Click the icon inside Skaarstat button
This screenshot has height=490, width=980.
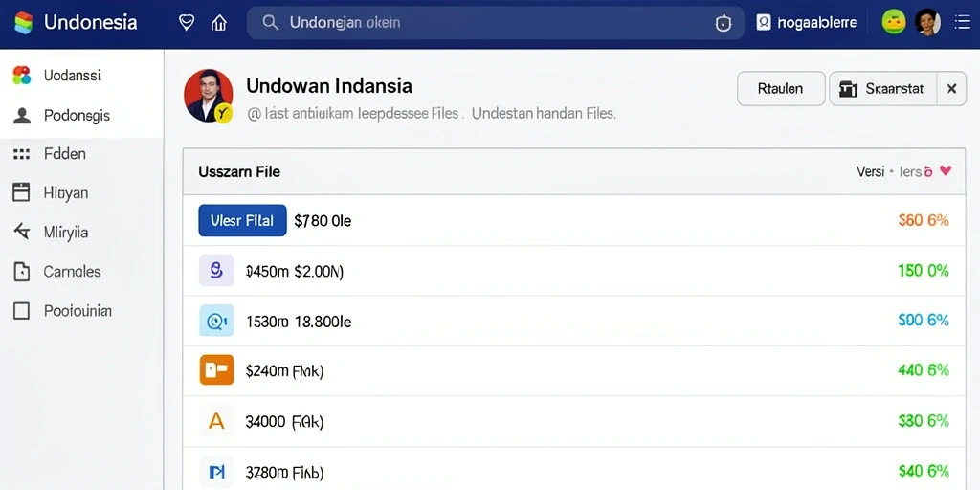pyautogui.click(x=848, y=89)
